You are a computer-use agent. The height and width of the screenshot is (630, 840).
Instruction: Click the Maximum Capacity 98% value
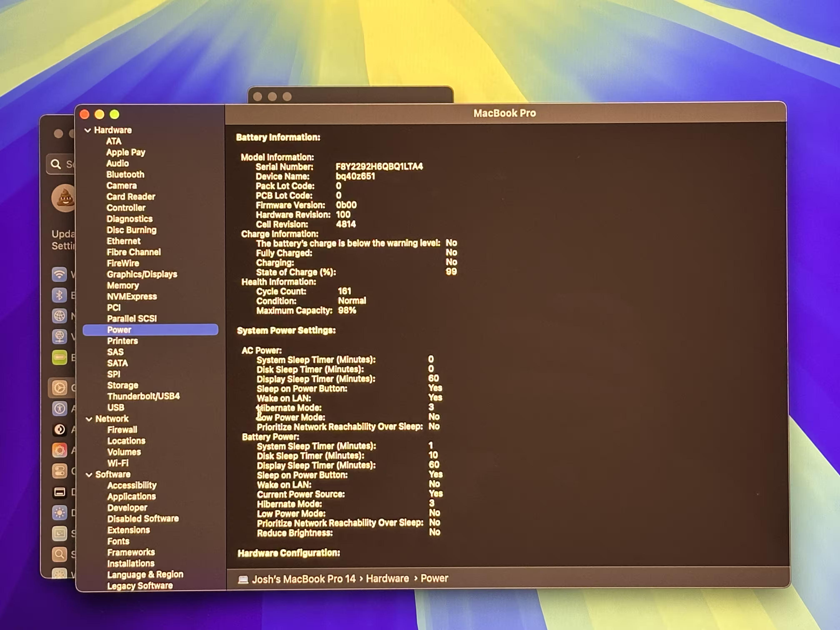(x=347, y=311)
